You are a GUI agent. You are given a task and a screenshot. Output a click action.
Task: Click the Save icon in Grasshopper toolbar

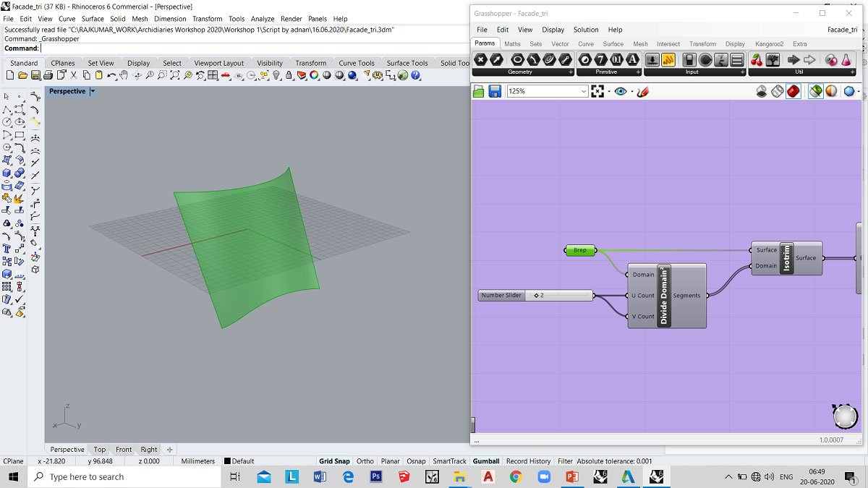pyautogui.click(x=495, y=91)
